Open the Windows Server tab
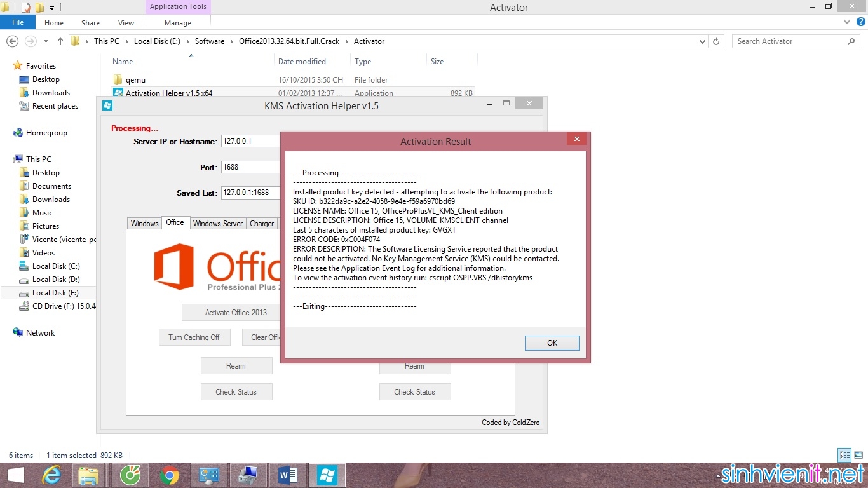868x488 pixels. (x=217, y=224)
